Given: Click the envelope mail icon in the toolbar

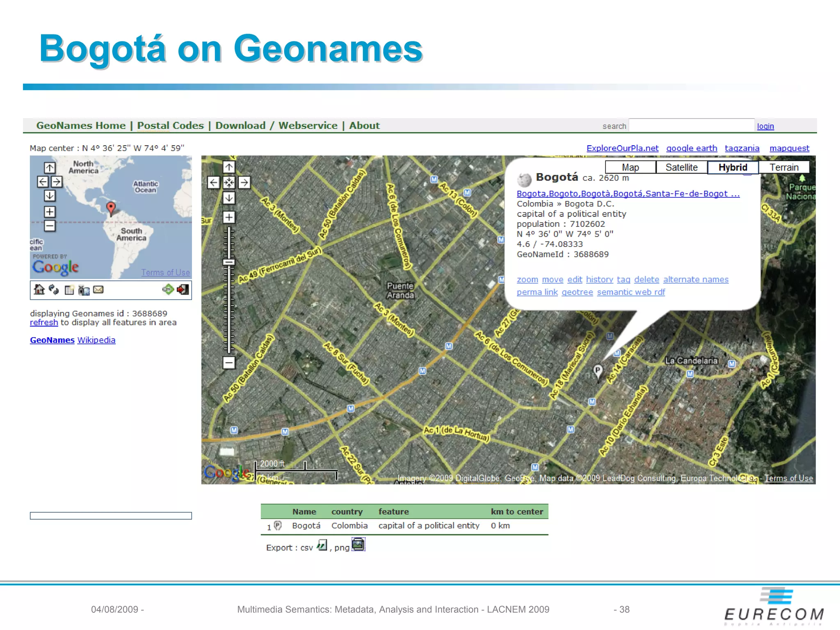Looking at the screenshot, I should [98, 290].
